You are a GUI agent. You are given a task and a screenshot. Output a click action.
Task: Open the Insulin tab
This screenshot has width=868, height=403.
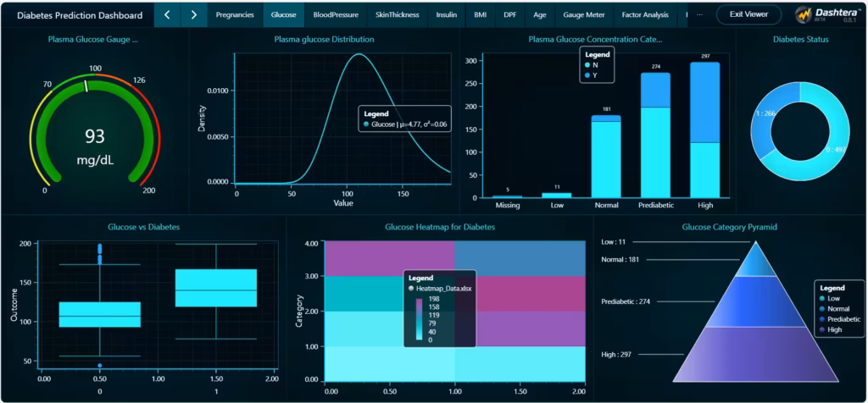tap(446, 15)
